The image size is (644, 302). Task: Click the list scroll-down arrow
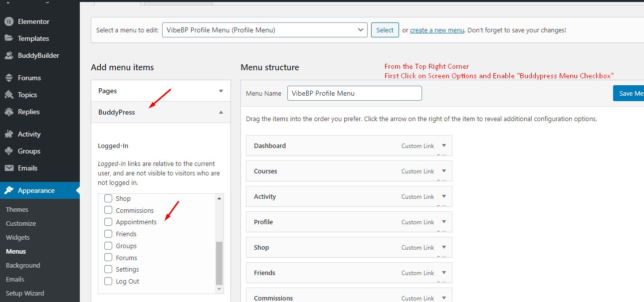pos(219,289)
